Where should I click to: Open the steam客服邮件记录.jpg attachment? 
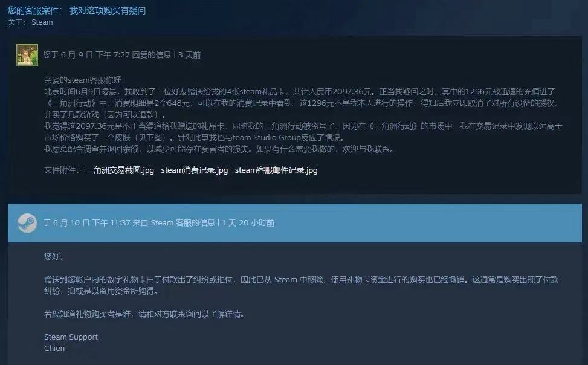pos(276,170)
